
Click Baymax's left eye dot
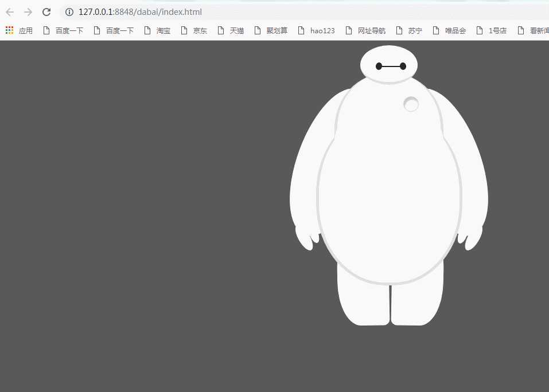pyautogui.click(x=379, y=66)
